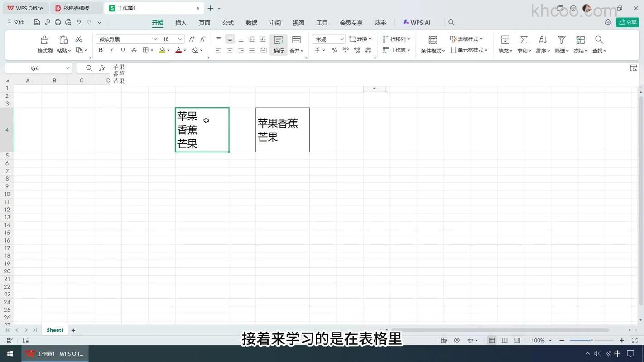Click the 排序 sort icon
This screenshot has height=362, width=644.
(x=542, y=44)
